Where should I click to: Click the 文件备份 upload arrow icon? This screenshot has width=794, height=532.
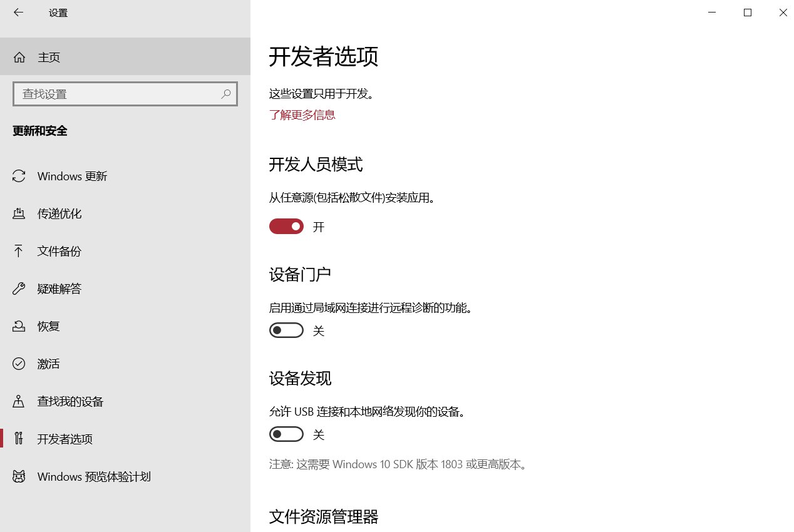coord(19,252)
